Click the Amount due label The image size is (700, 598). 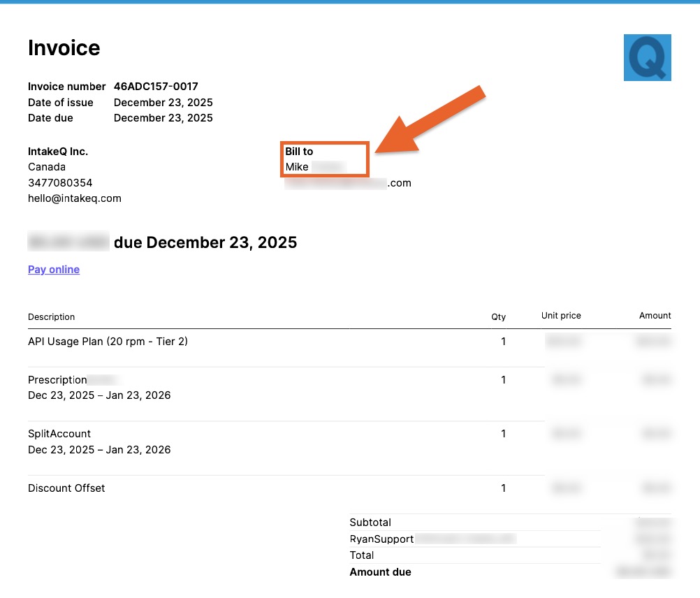coord(380,572)
